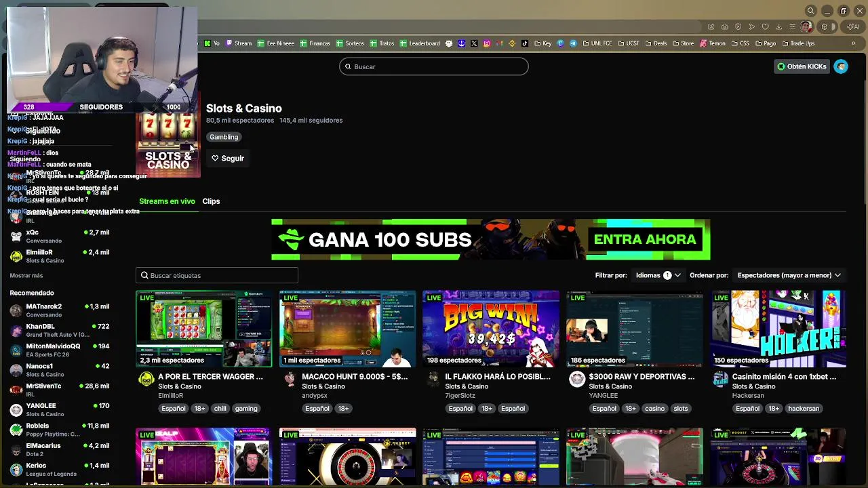This screenshot has height=488, width=868.
Task: Open Robleis in the recommended list
Action: pyautogui.click(x=60, y=430)
